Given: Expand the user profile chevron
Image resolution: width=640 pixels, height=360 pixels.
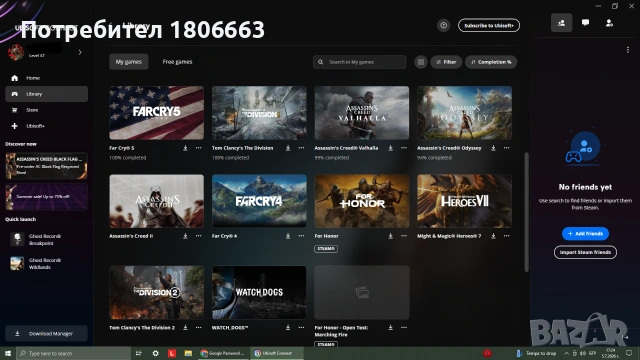Looking at the screenshot, I should coord(80,52).
